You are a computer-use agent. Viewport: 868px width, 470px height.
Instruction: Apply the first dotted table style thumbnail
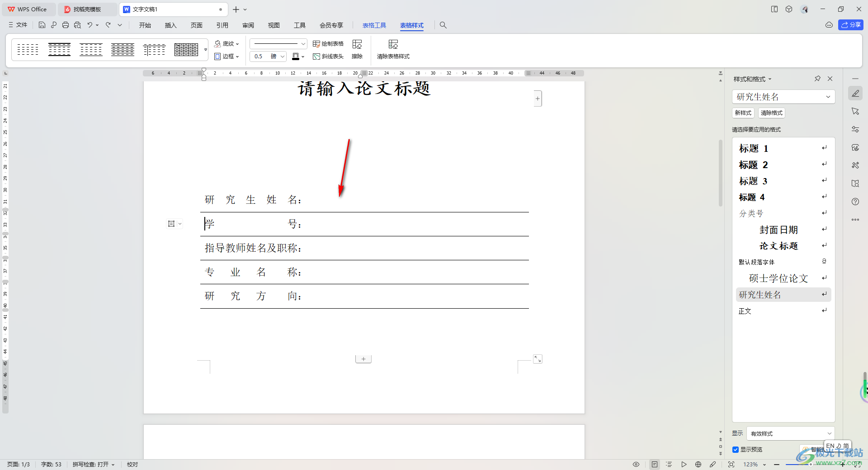point(28,50)
